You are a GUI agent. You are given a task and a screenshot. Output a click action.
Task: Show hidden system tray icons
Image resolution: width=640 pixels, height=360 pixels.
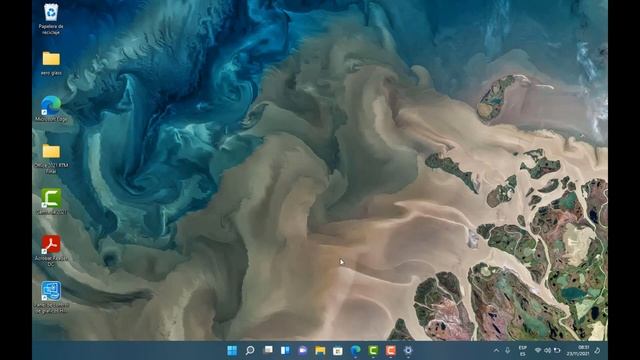pyautogui.click(x=496, y=350)
